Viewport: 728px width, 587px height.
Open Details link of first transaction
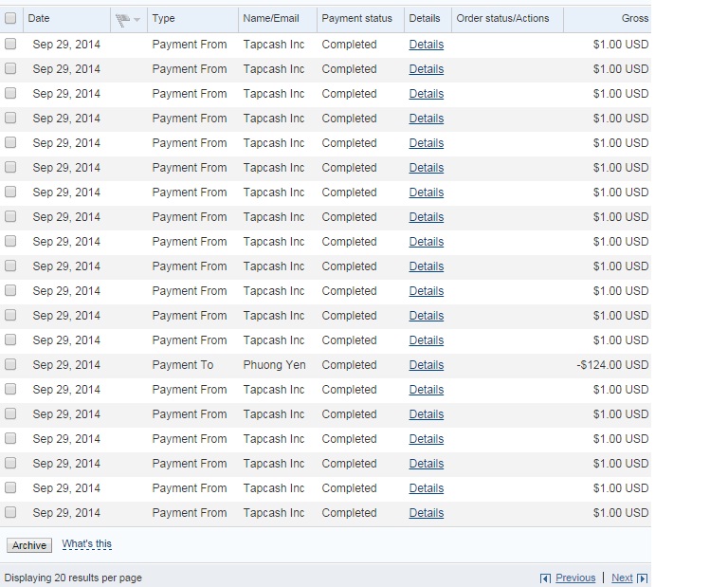[x=426, y=45]
